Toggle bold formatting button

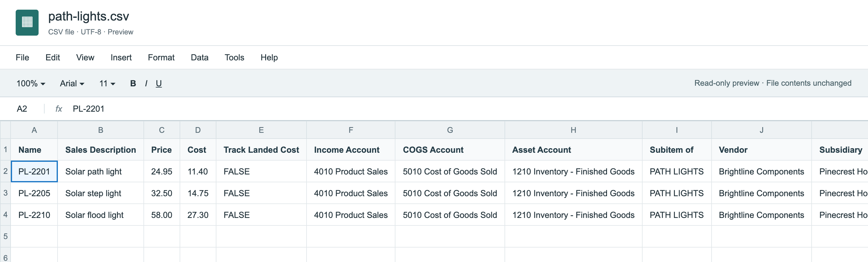(x=133, y=83)
